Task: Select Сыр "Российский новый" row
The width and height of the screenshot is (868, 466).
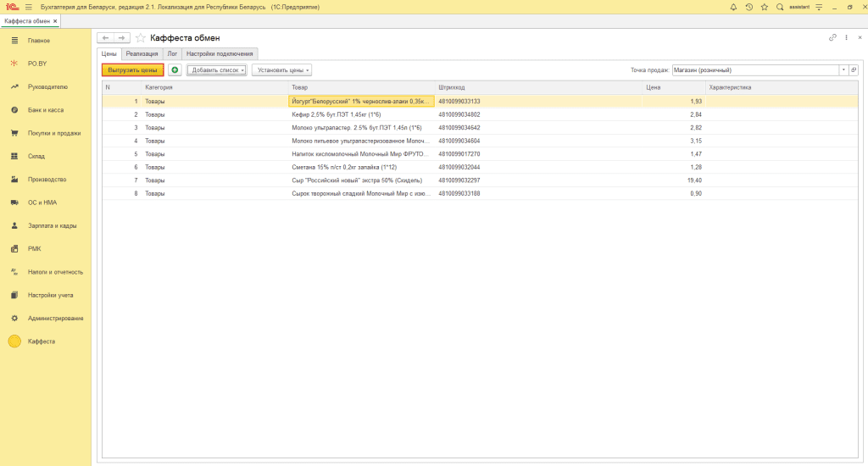Action: [480, 180]
